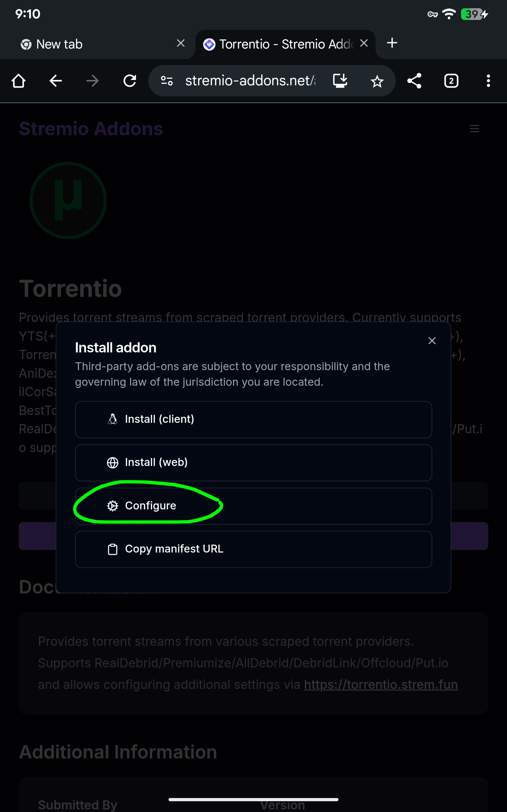Tap the install app download icon
The height and width of the screenshot is (812, 507).
tap(340, 81)
